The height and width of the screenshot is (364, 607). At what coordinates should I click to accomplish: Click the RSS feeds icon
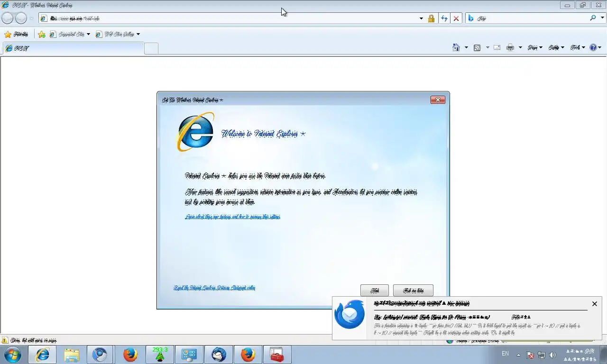477,47
